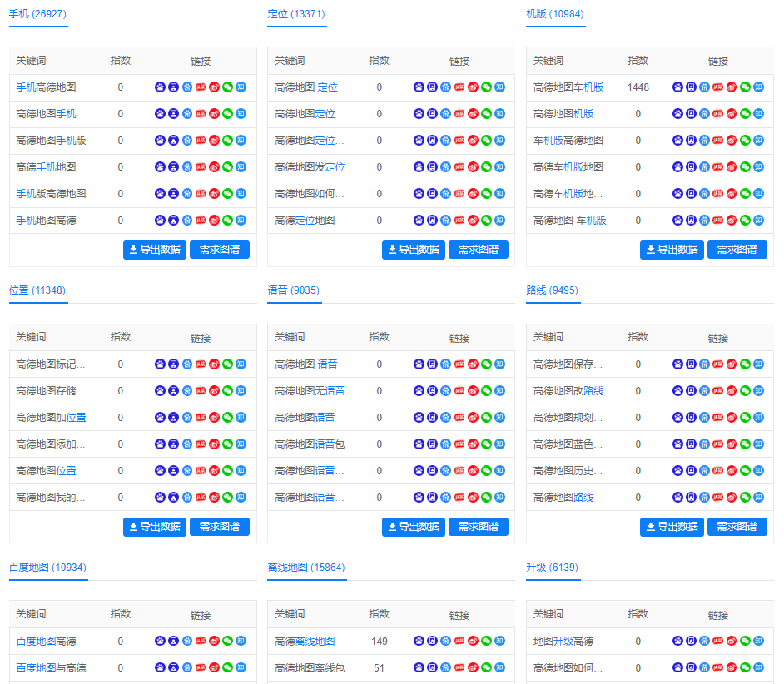The height and width of the screenshot is (684, 784).
Task: Select index value 149 for 高德离线地图
Action: (380, 641)
